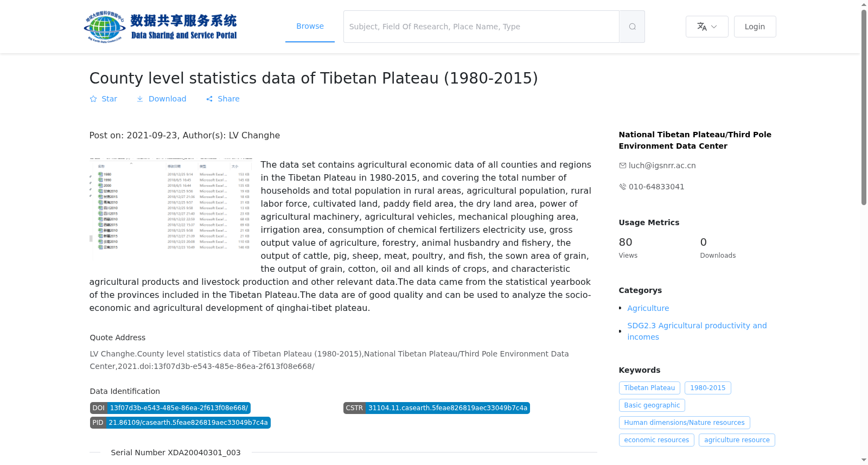Click the email address luch@igsnrr.ac.cn

pyautogui.click(x=662, y=165)
